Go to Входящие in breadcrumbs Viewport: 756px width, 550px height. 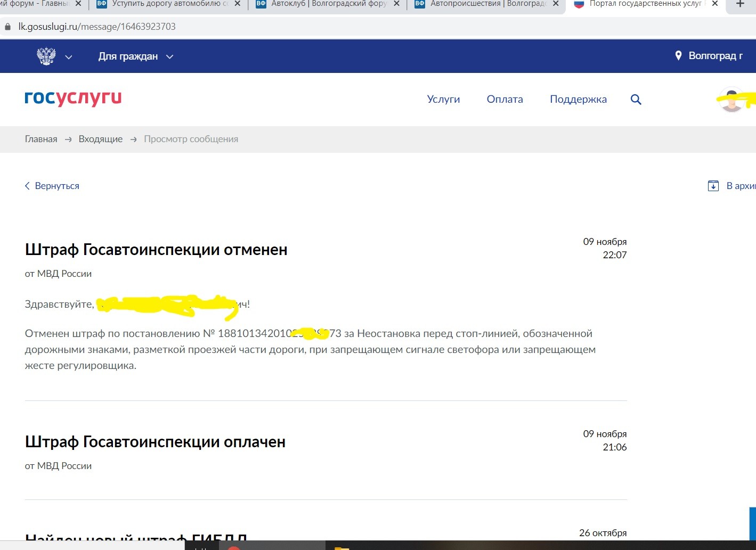(x=101, y=139)
